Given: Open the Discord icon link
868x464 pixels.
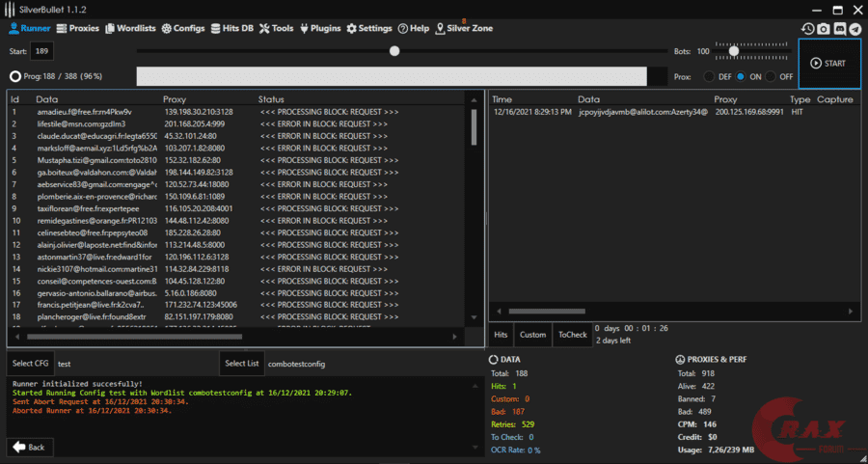Looking at the screenshot, I should [x=840, y=29].
